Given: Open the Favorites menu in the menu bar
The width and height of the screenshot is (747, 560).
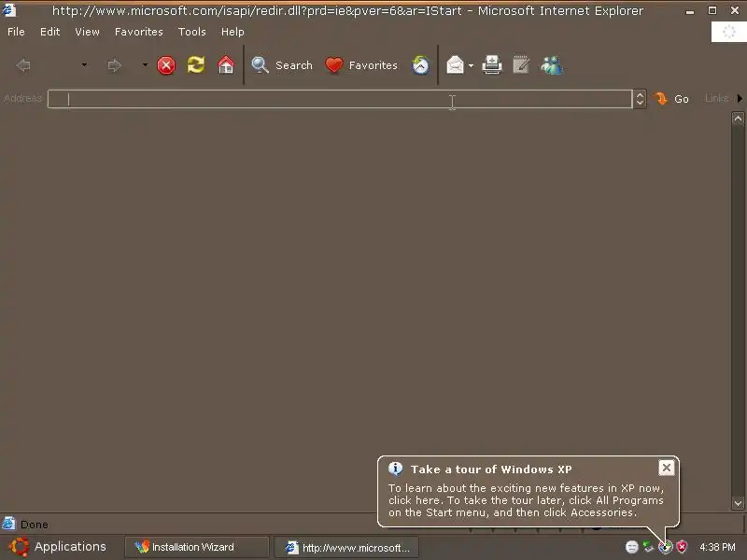Looking at the screenshot, I should 138,32.
